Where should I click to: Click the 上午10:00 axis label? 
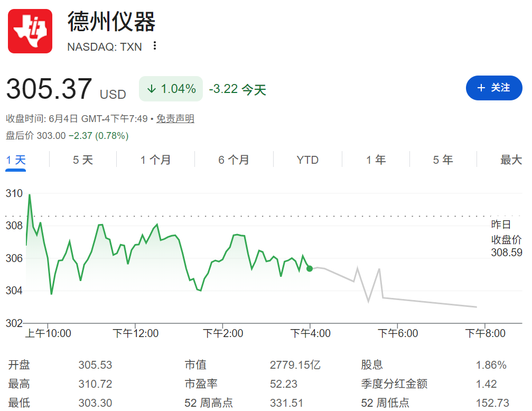pyautogui.click(x=48, y=333)
